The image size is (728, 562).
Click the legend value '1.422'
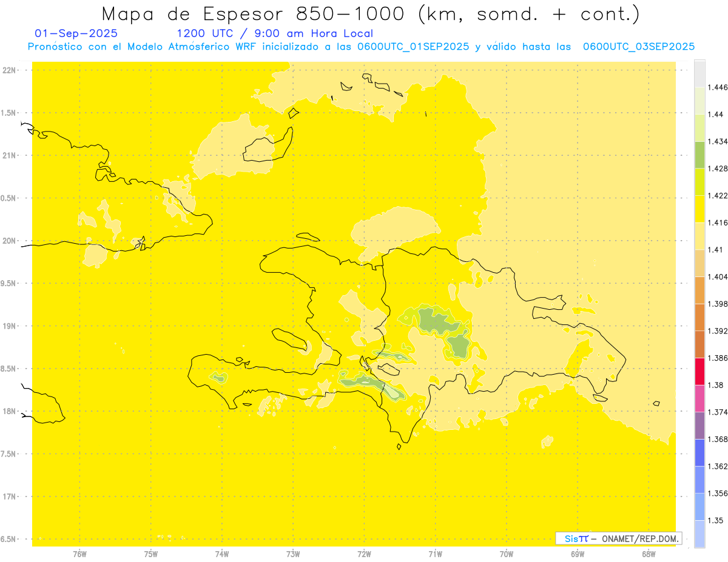click(x=718, y=196)
